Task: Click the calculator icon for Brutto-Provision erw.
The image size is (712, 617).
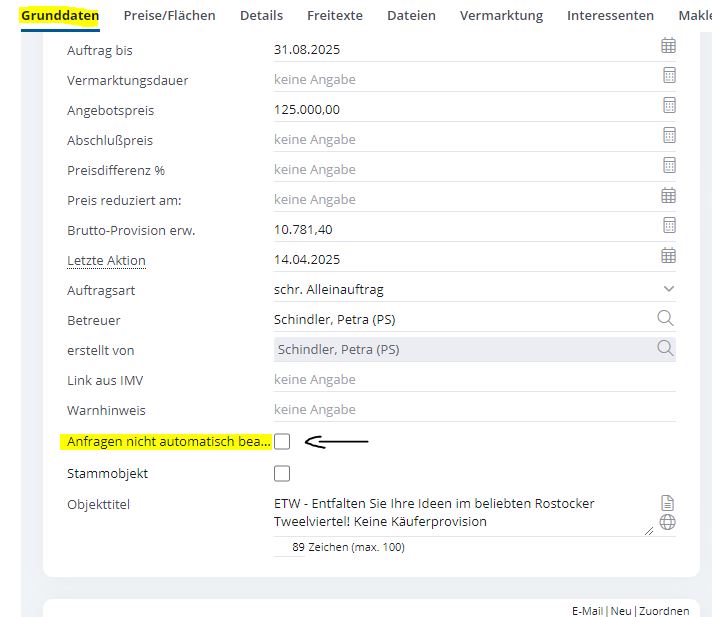Action: point(668,225)
